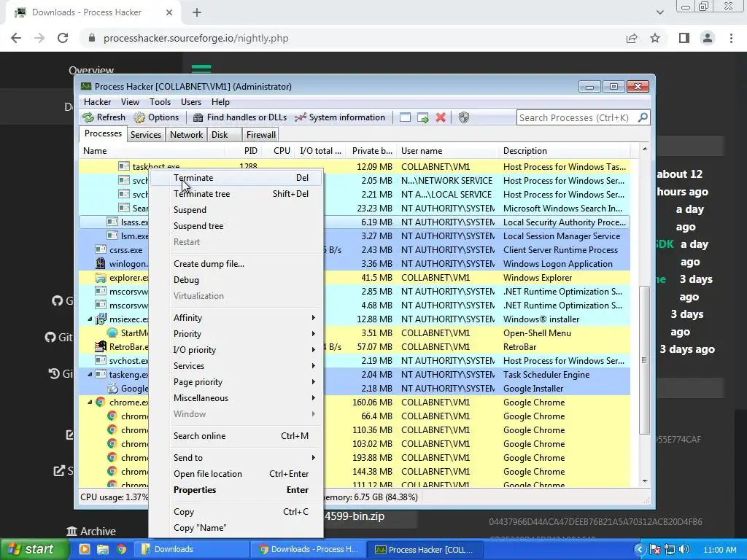
Task: Open System information from the toolbar
Action: (340, 117)
